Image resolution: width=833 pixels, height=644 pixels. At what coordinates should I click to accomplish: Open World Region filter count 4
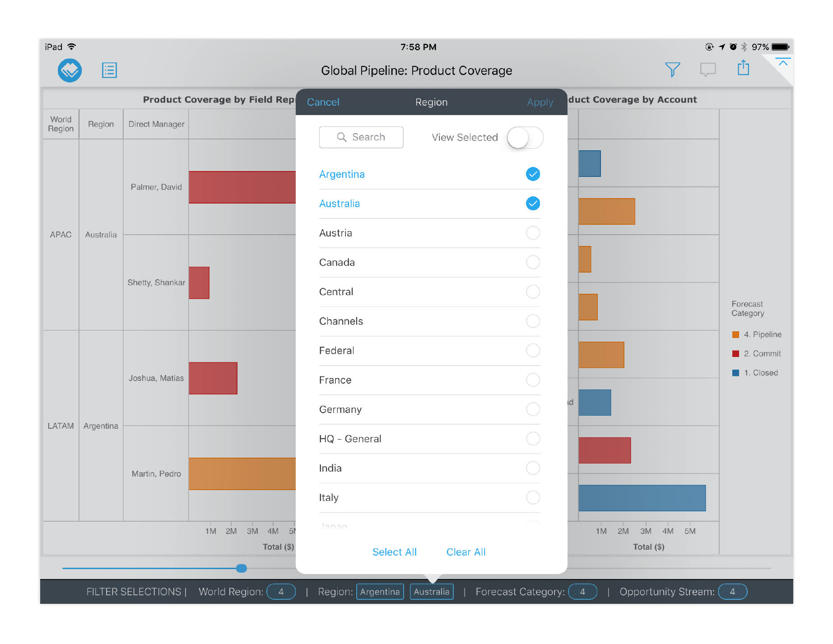(281, 592)
